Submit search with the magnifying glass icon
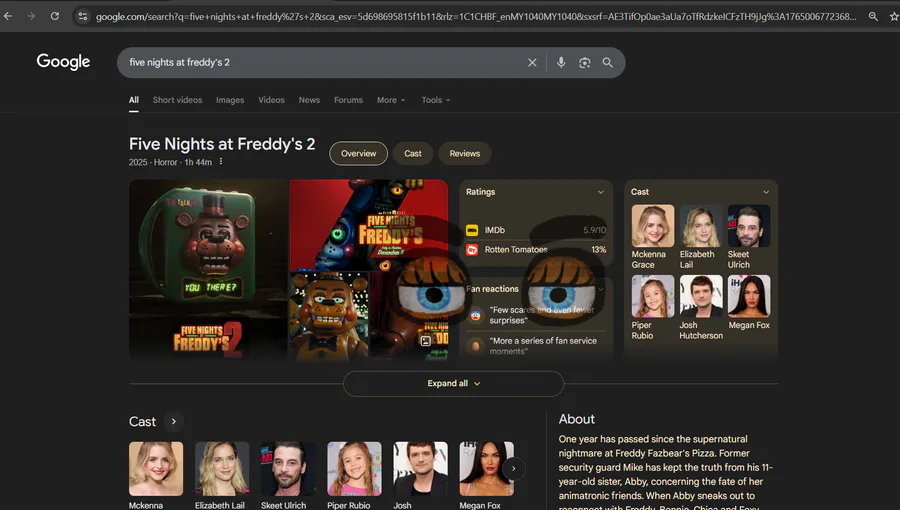900x510 pixels. coord(607,63)
